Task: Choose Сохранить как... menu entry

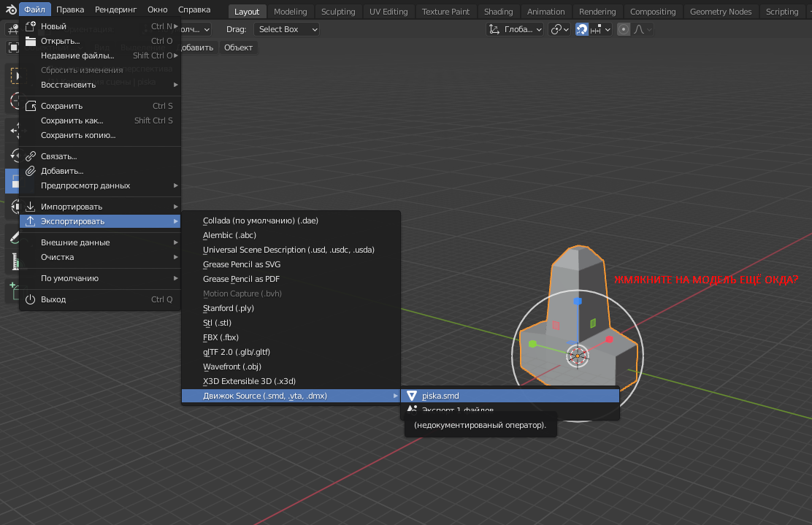Action: coord(100,120)
